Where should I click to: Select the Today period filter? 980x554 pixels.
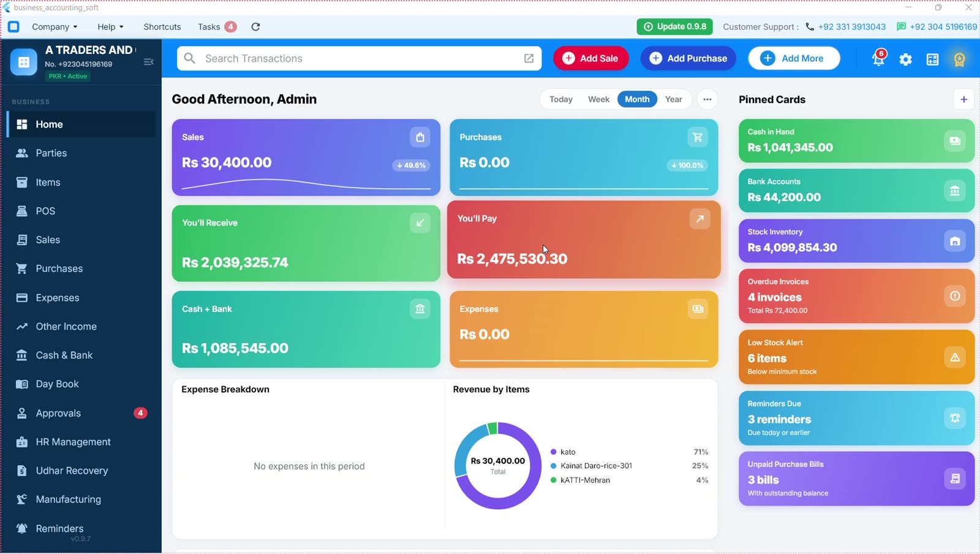click(x=561, y=99)
